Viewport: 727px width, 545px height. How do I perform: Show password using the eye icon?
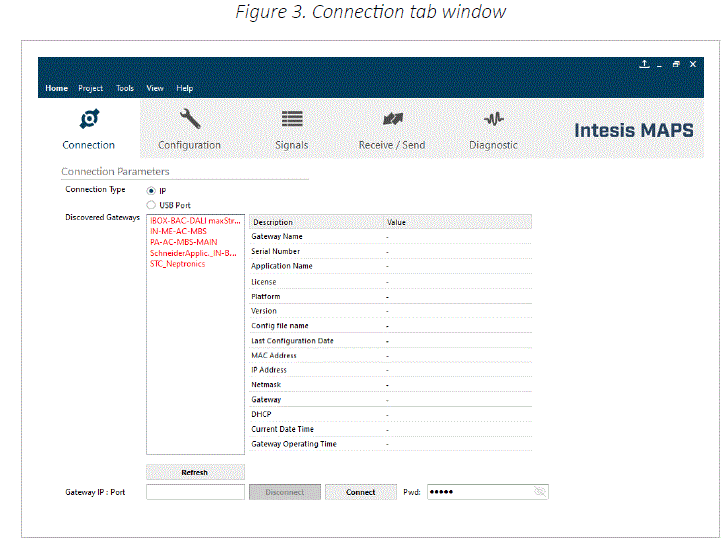[x=540, y=492]
